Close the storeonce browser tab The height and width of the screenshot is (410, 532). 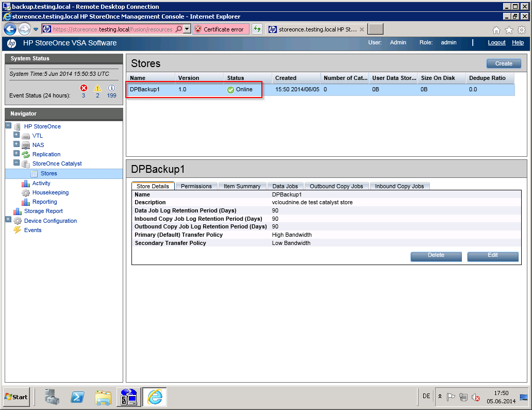click(362, 29)
